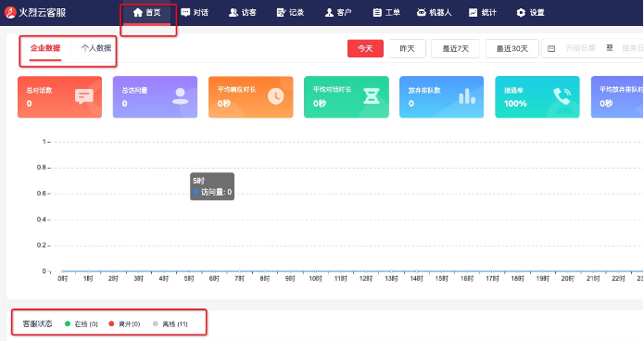Click the gray 离线 status dot

click(156, 323)
